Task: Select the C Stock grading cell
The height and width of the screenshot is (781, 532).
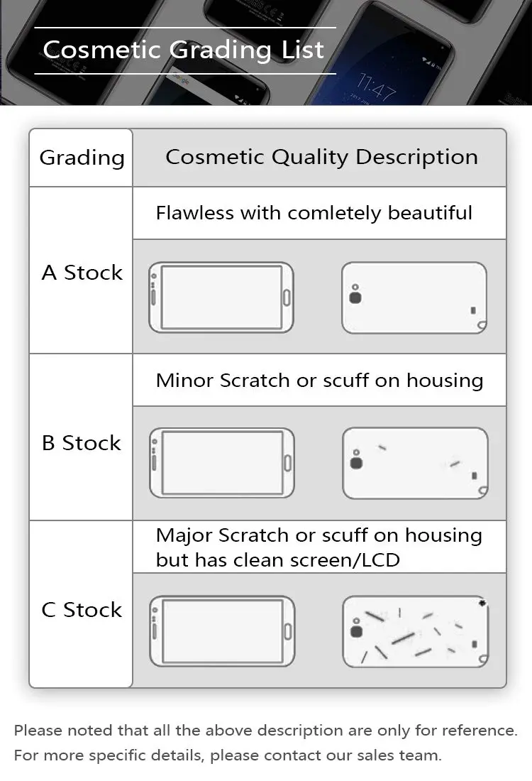Action: click(81, 604)
